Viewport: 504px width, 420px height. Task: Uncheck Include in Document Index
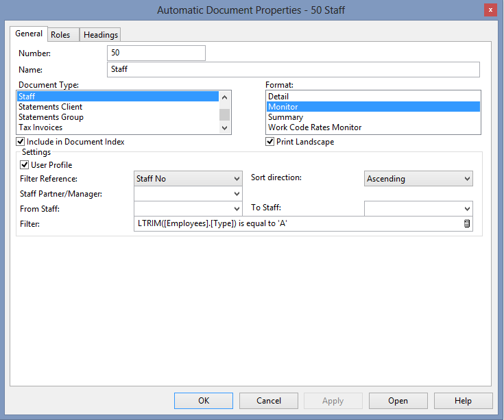click(x=21, y=142)
